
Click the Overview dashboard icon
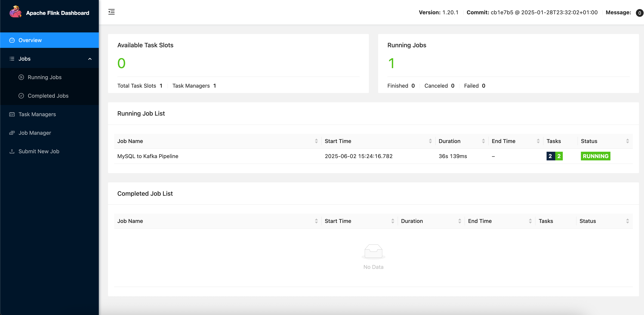tap(12, 40)
